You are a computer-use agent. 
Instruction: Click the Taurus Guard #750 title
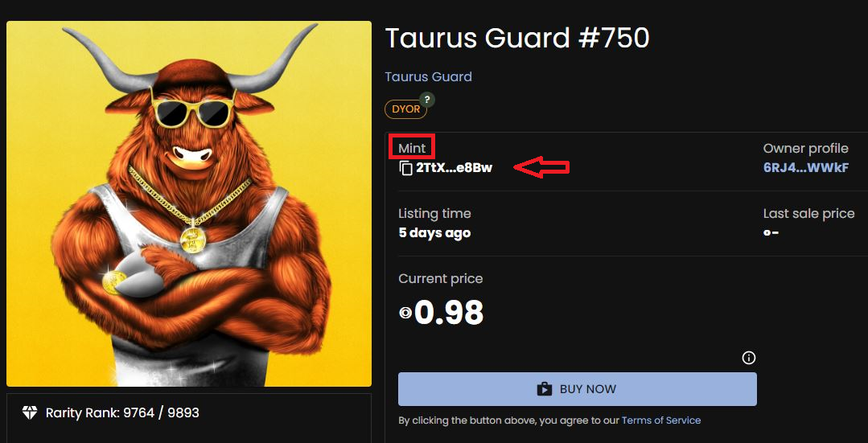coord(517,38)
